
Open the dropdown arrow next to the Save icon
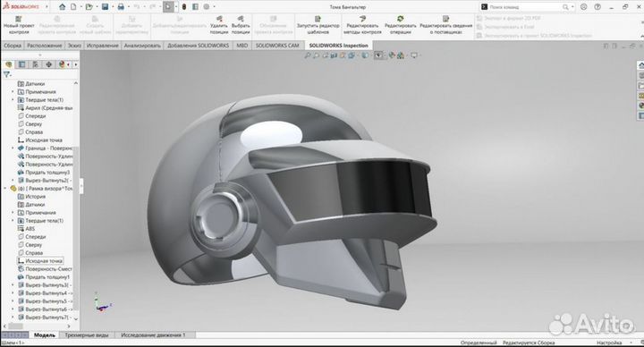pos(113,7)
